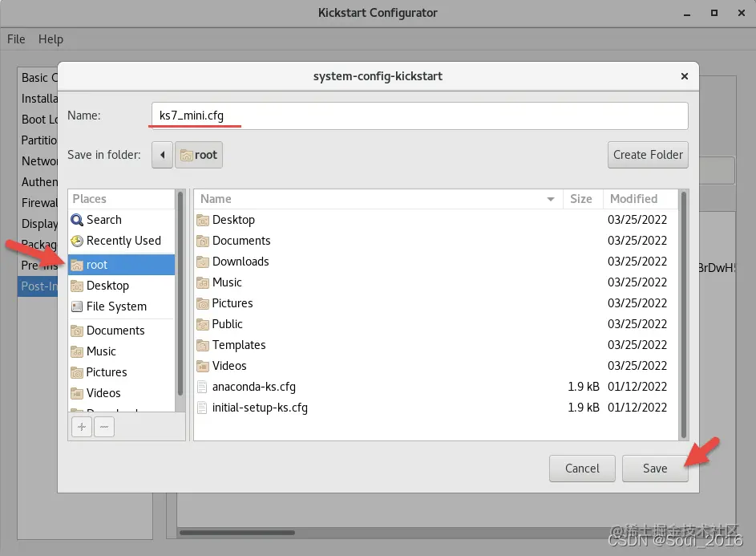
Task: Click the File System label in Places
Action: 116,306
